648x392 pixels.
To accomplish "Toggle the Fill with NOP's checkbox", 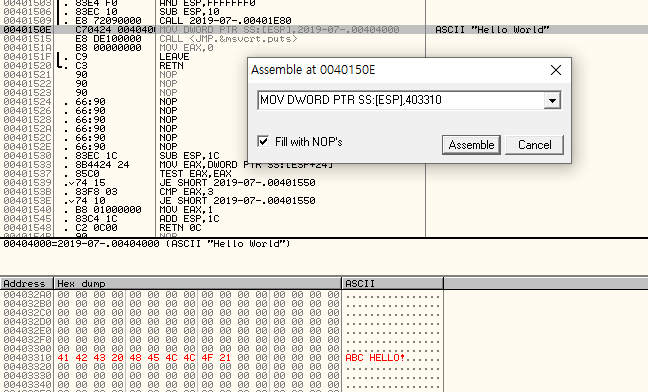I will coord(263,141).
